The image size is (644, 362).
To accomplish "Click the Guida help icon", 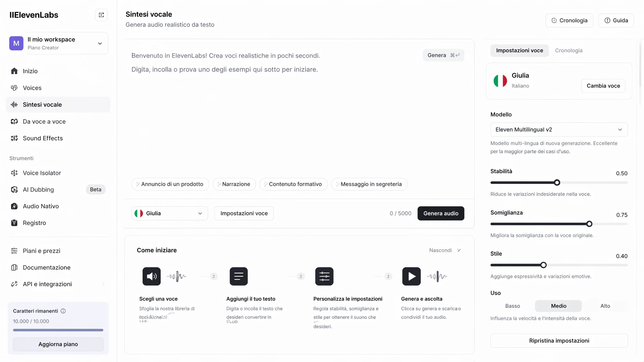I will point(608,20).
